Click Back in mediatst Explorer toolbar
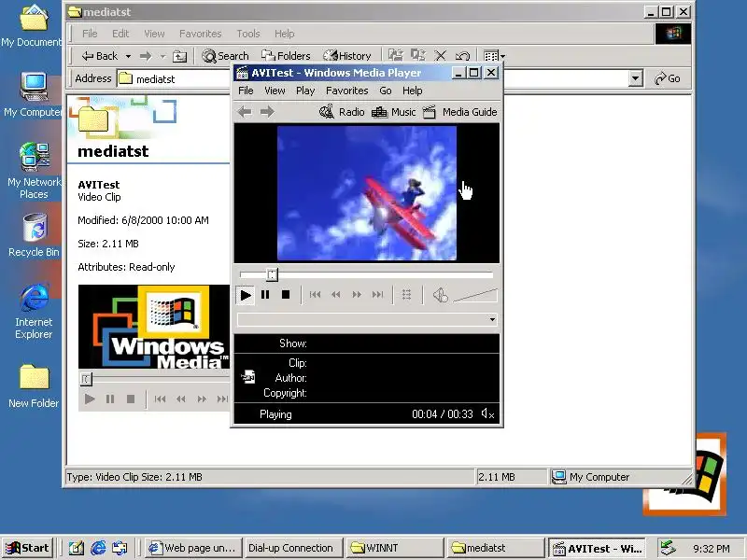 [x=100, y=56]
